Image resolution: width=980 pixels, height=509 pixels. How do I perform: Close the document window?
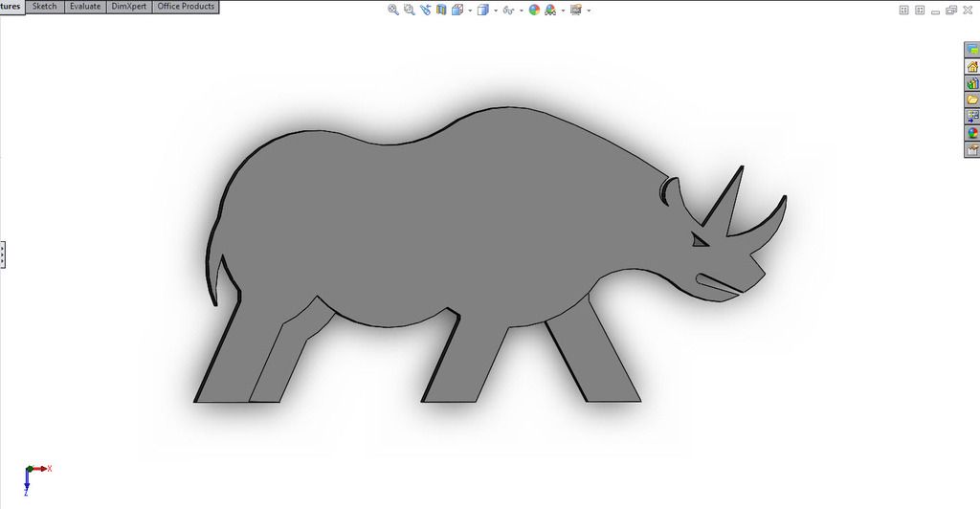[x=968, y=10]
